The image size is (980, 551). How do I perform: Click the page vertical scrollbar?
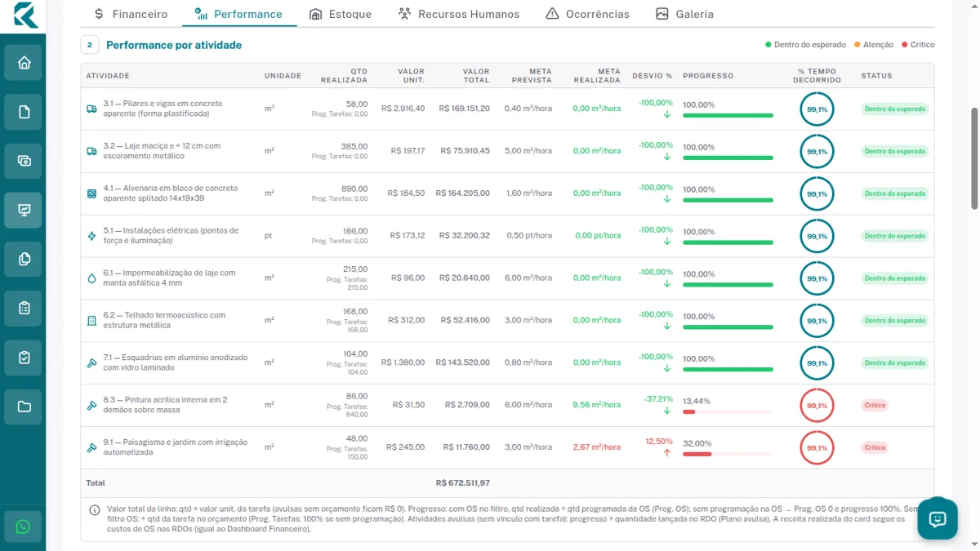973,159
